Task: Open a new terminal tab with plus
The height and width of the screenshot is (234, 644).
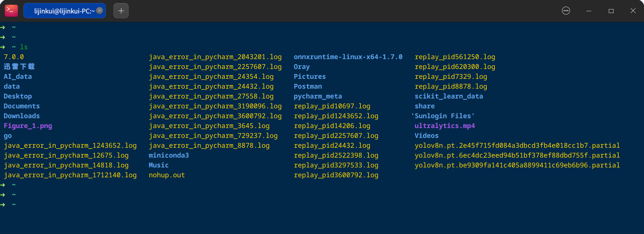Action: [121, 11]
